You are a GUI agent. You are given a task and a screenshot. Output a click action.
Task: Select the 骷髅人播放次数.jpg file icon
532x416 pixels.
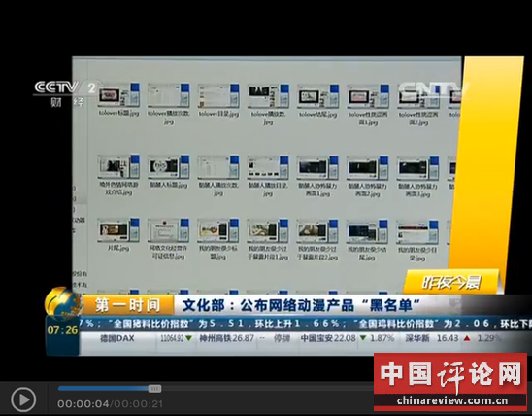point(218,167)
